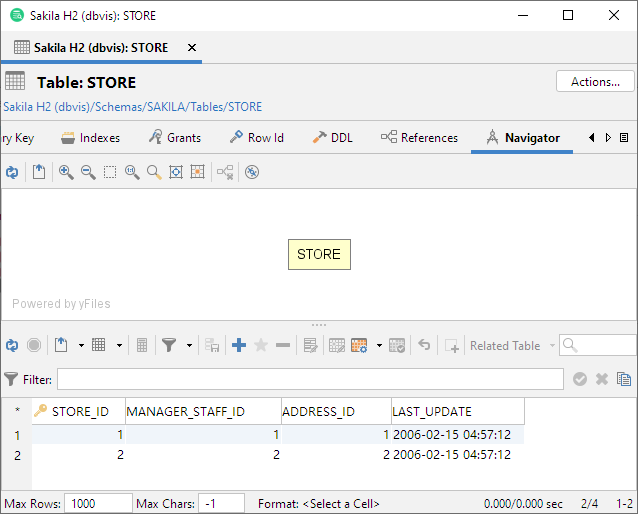Expand the grid view mode dropdown
638x514 pixels.
tap(119, 346)
